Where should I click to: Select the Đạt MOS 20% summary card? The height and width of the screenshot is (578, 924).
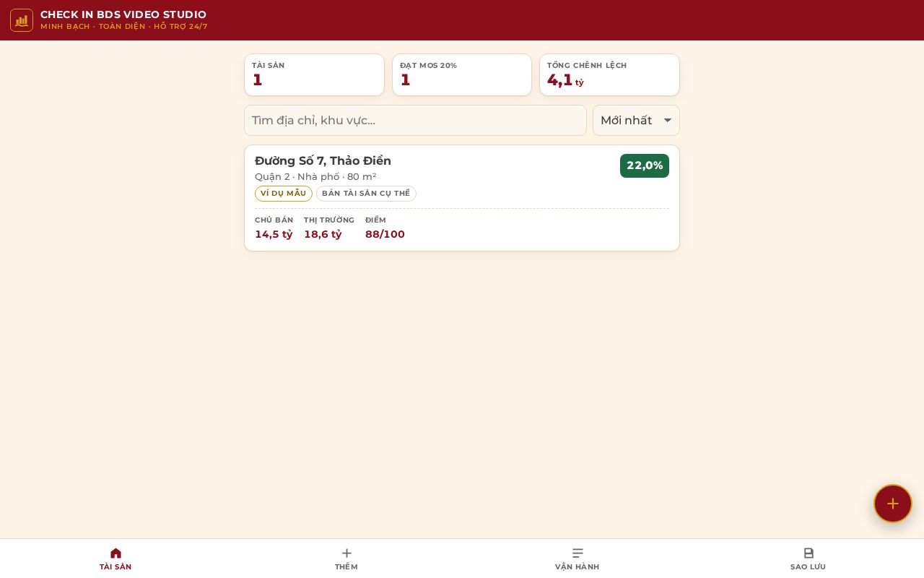click(462, 74)
